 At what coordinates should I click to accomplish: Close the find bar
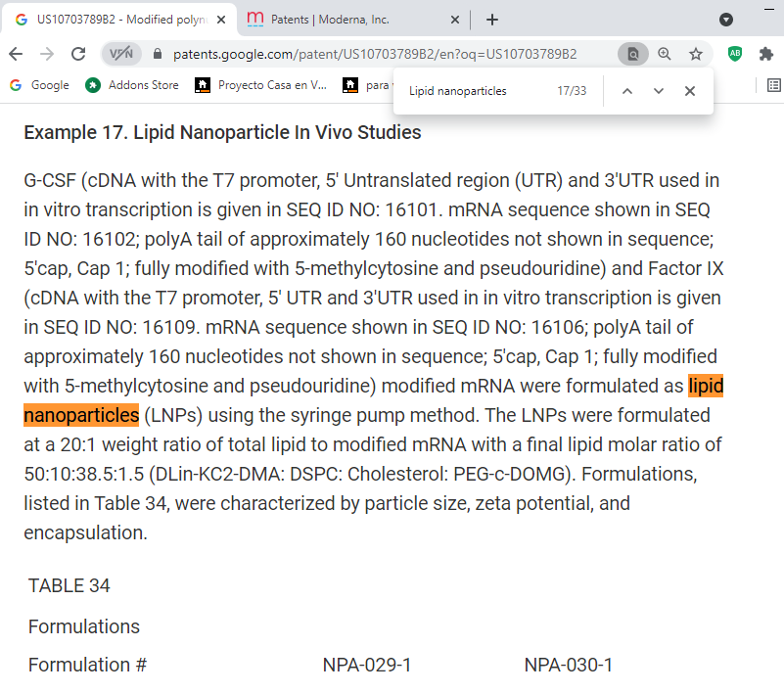(x=690, y=91)
